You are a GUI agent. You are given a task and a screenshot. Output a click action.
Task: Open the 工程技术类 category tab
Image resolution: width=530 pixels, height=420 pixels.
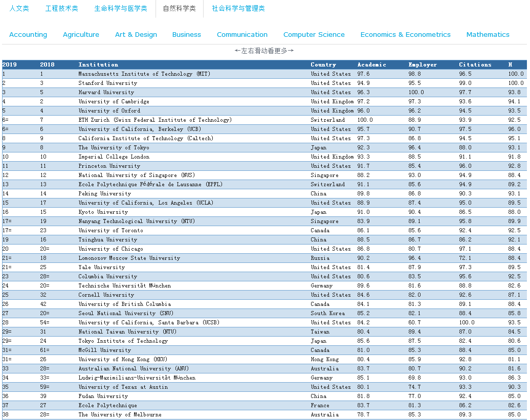coord(61,9)
